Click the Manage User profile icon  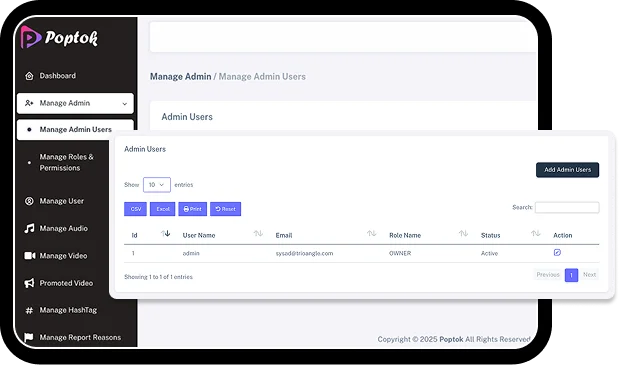(29, 201)
